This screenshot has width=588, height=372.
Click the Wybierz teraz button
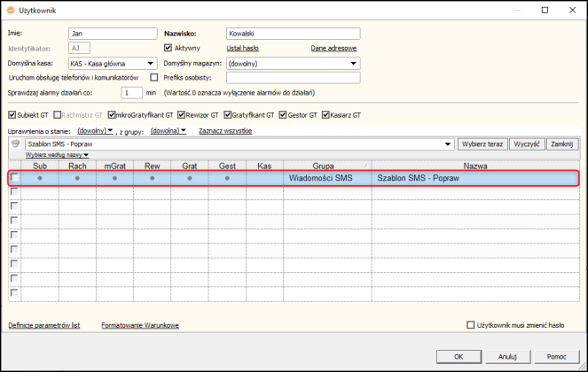click(x=482, y=144)
